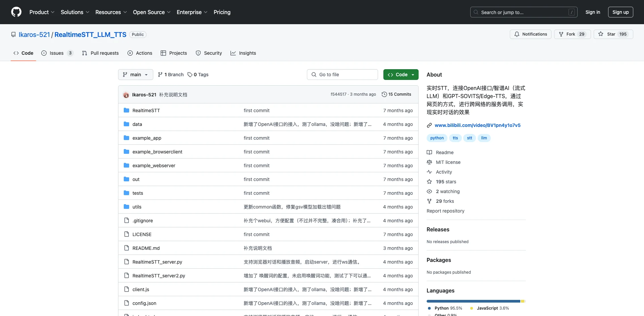Click the Python language color dot
The image size is (644, 316).
pos(429,308)
